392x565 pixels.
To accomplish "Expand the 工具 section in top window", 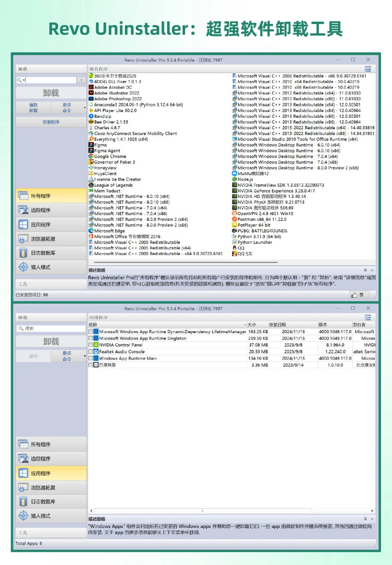I will pos(51,284).
